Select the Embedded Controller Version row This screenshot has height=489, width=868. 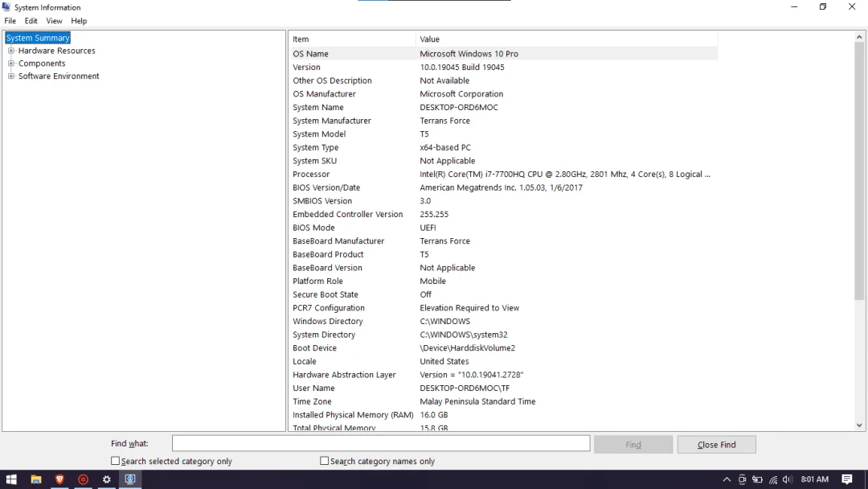pos(503,214)
